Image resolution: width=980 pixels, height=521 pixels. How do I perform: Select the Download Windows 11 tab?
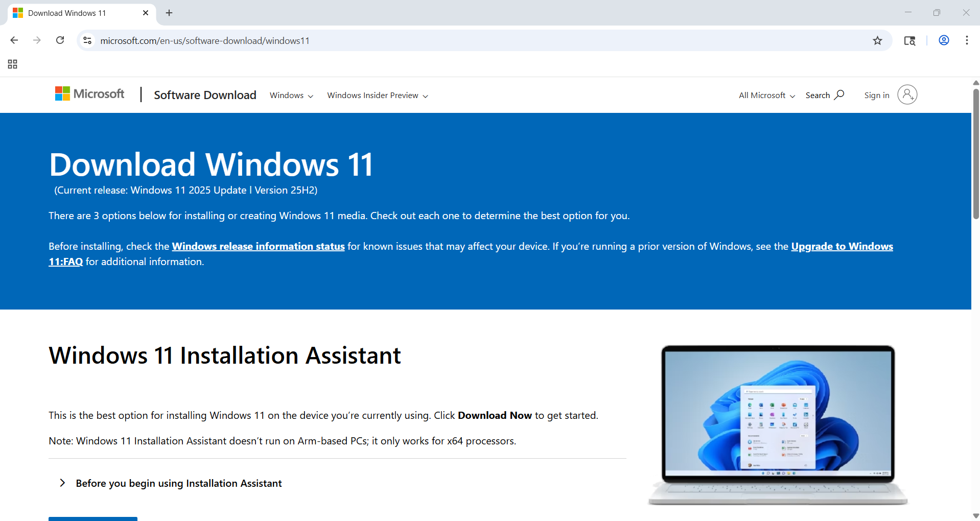tap(81, 13)
